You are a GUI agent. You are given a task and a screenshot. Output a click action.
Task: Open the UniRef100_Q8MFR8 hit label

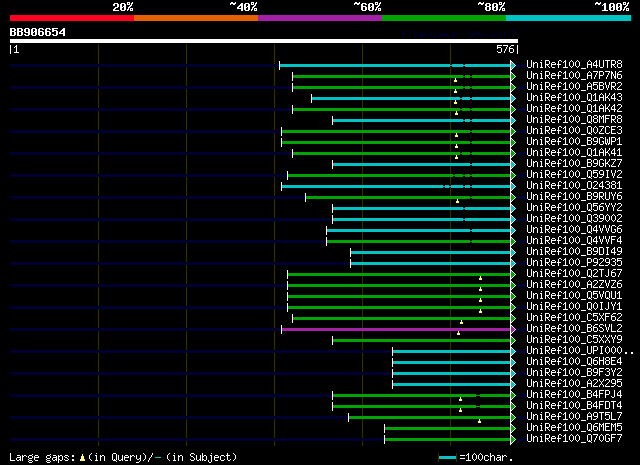[574, 120]
